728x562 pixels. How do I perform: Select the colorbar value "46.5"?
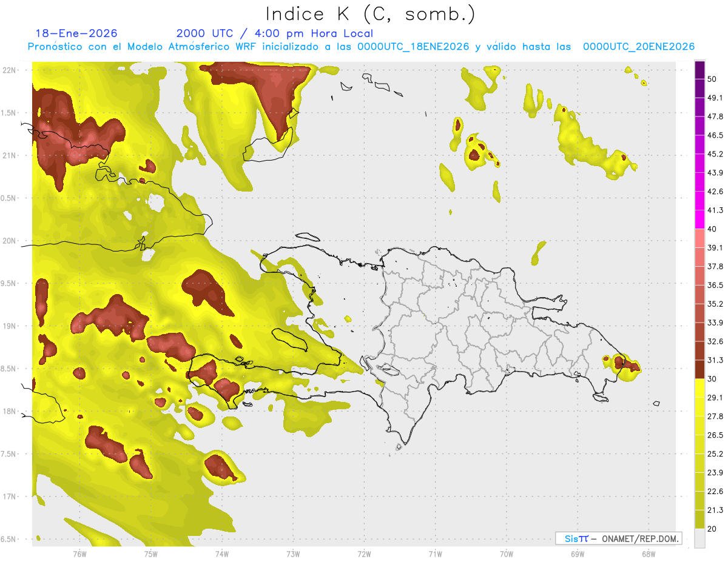pos(715,135)
